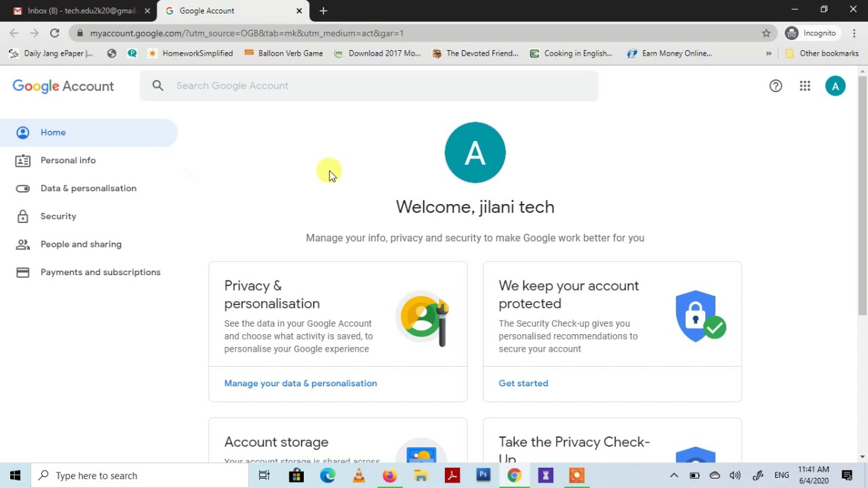View site information lock icon
Viewport: 868px width, 488px height.
pyautogui.click(x=80, y=33)
